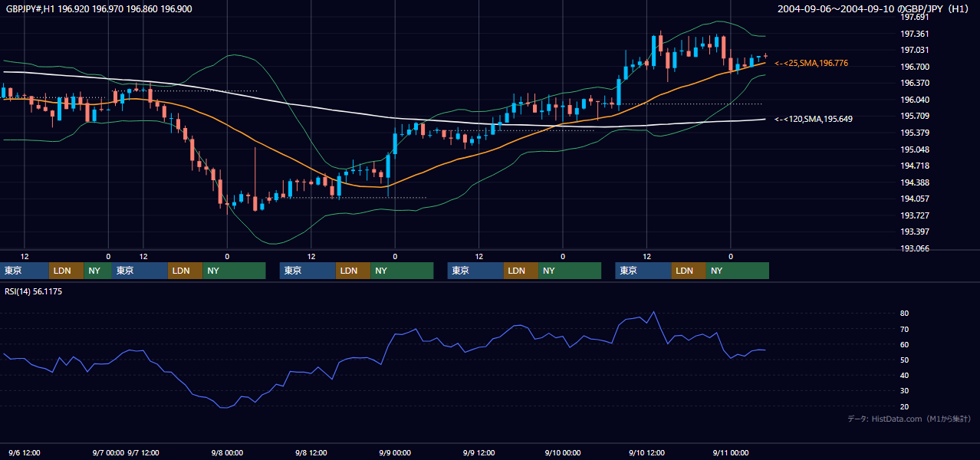Click price axis value 196.040
Screen dimensions: 980x460
tap(913, 100)
